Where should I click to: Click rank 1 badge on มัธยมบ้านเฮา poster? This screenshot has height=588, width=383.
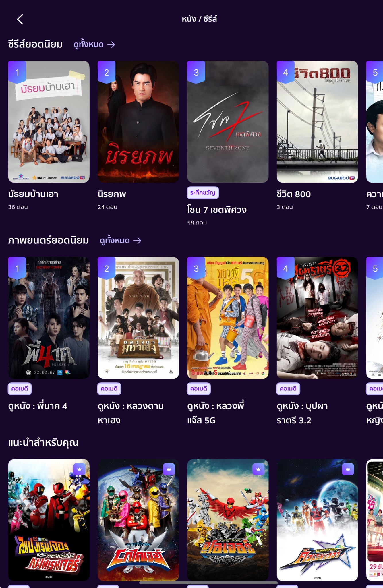click(x=17, y=72)
